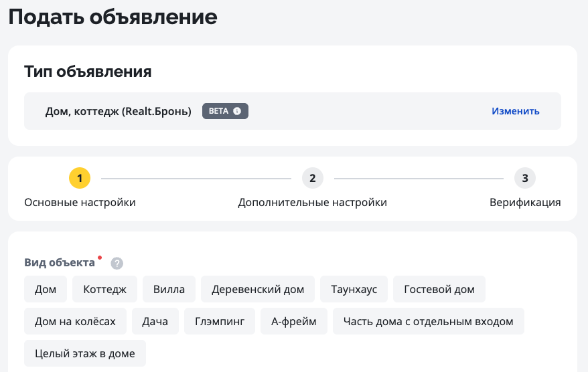Image resolution: width=588 pixels, height=372 pixels.
Task: Jump to step 3 Верификация
Action: coord(525,178)
